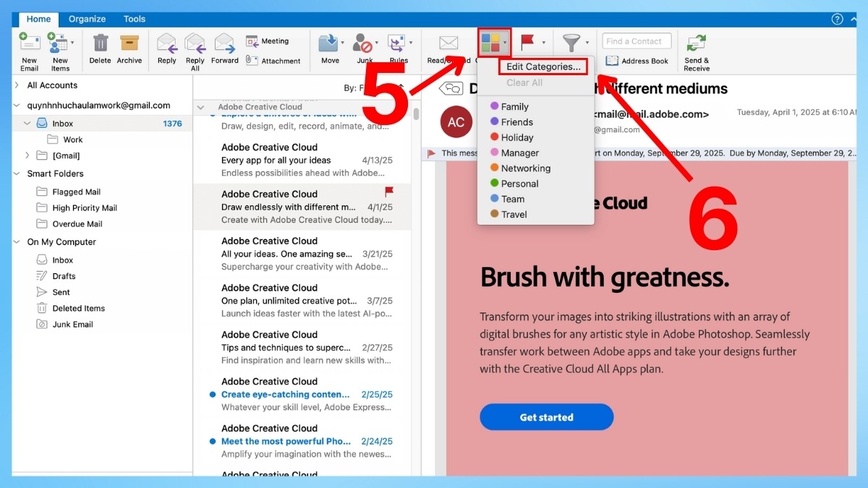Collapse the Adobe Creative Cloud message group
The image size is (868, 488).
(x=201, y=107)
